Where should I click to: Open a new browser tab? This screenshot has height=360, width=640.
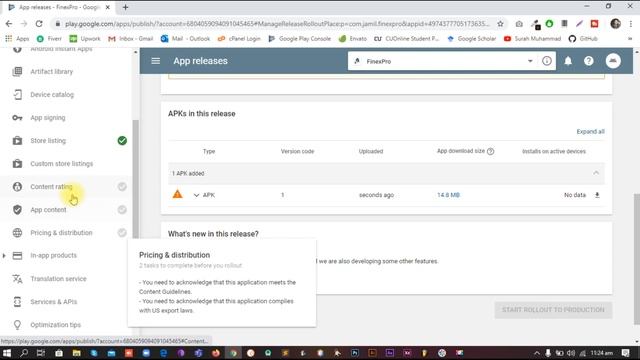coord(125,7)
